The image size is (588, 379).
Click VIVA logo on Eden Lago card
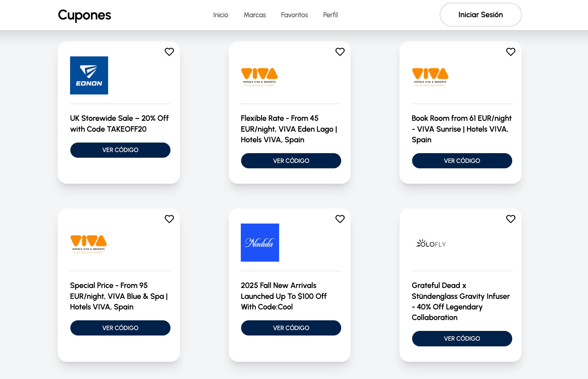(x=259, y=77)
